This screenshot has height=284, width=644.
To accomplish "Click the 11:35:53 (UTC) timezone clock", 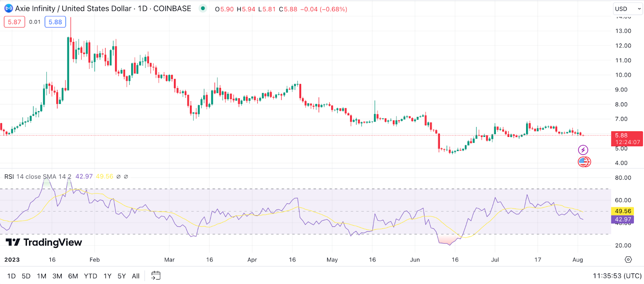I will click(x=617, y=276).
